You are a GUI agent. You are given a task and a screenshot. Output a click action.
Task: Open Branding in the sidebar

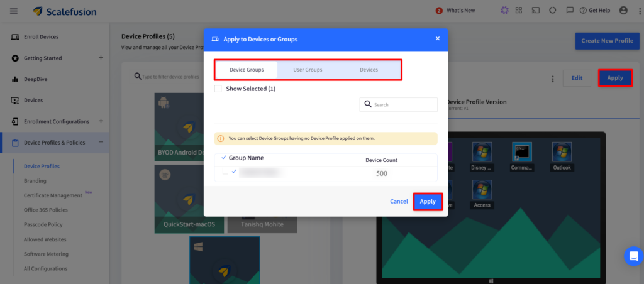coord(35,180)
